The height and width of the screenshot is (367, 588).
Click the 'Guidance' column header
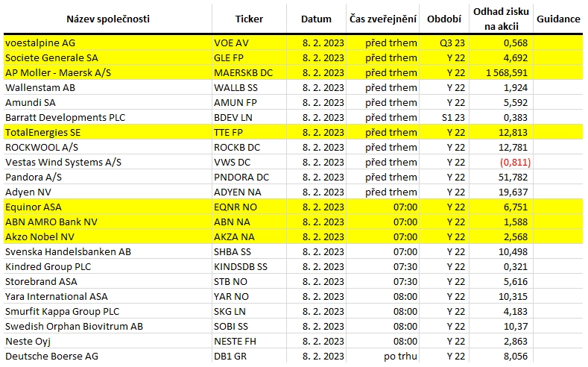coord(558,19)
